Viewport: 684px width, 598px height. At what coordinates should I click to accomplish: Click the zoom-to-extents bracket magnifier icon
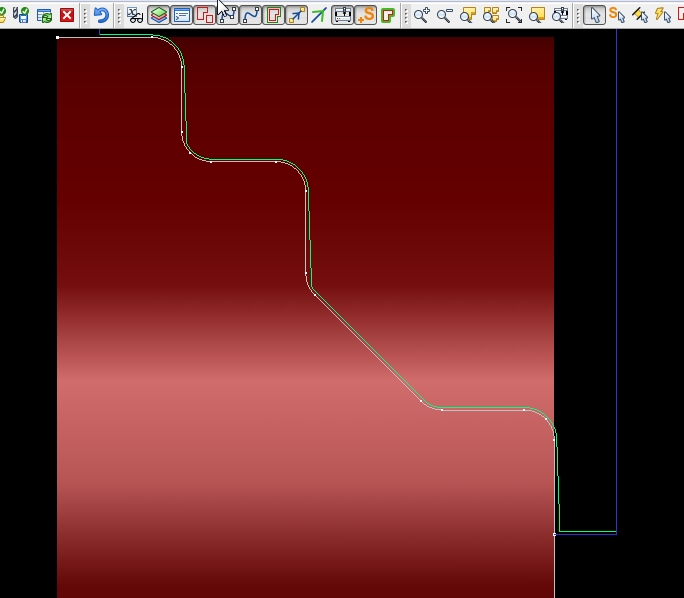point(513,15)
